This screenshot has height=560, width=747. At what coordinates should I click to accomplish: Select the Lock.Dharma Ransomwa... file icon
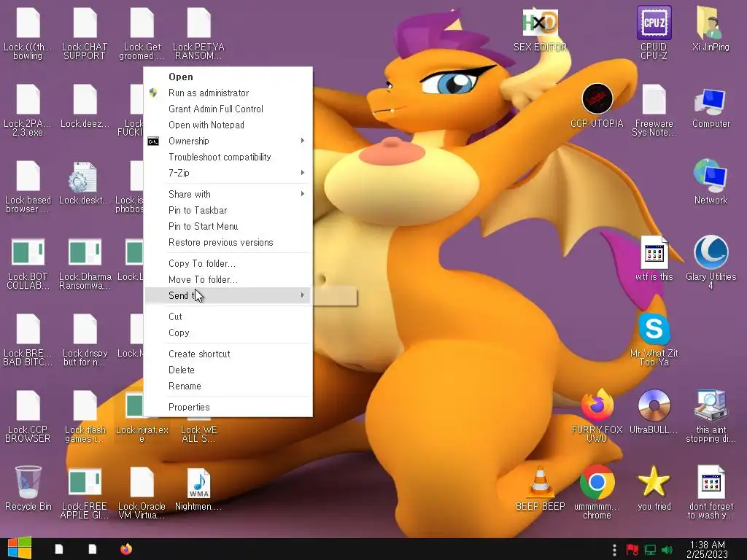point(85,252)
